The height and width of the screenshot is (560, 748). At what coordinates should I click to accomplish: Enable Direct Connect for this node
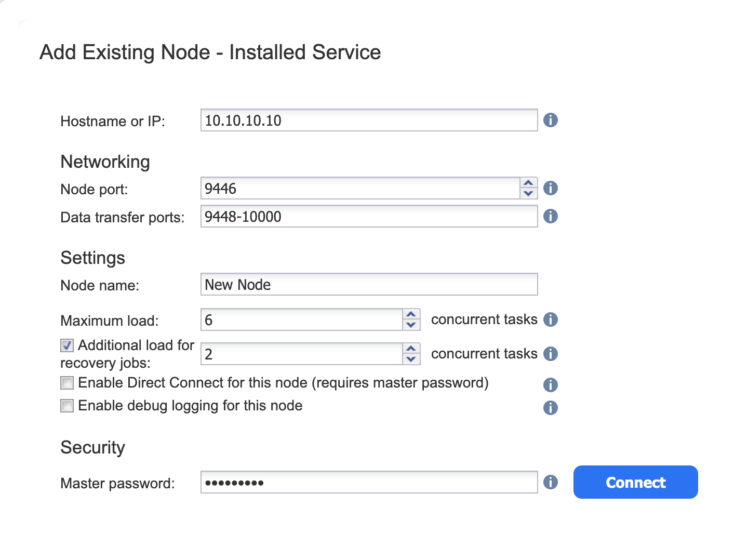click(66, 383)
